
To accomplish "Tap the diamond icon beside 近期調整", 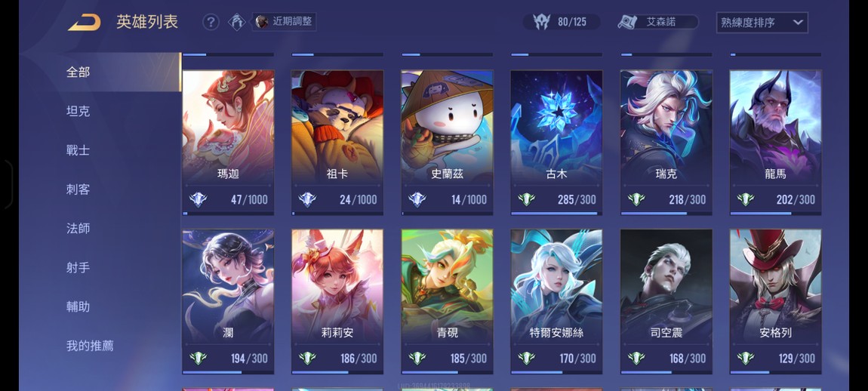I will (237, 22).
